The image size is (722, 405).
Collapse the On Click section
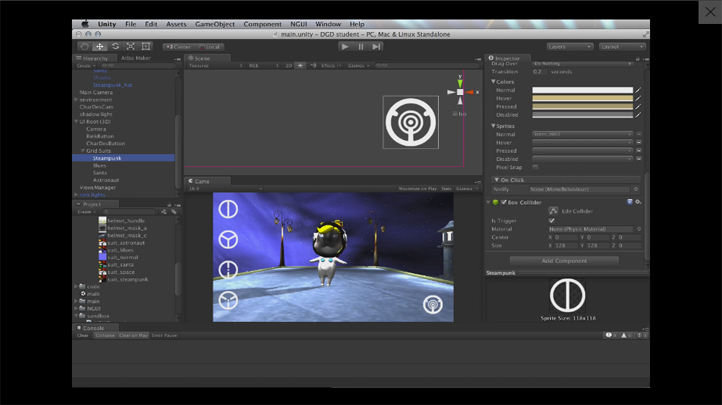(496, 180)
